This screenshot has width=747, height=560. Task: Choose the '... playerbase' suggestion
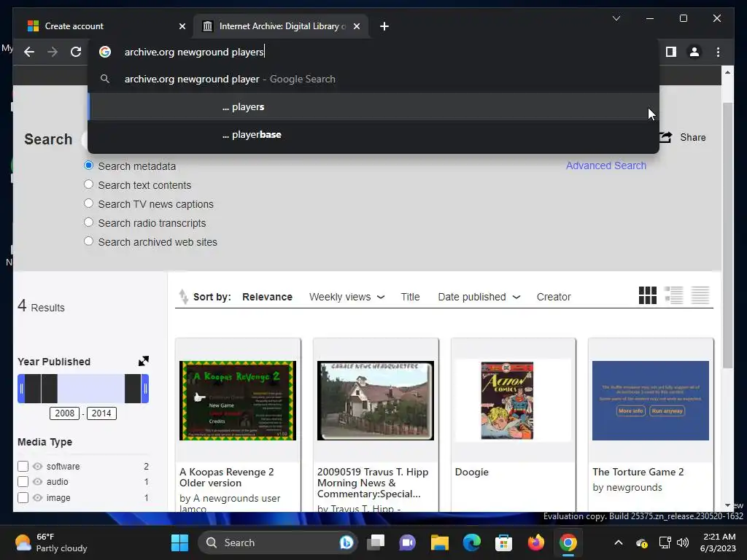tap(373, 135)
